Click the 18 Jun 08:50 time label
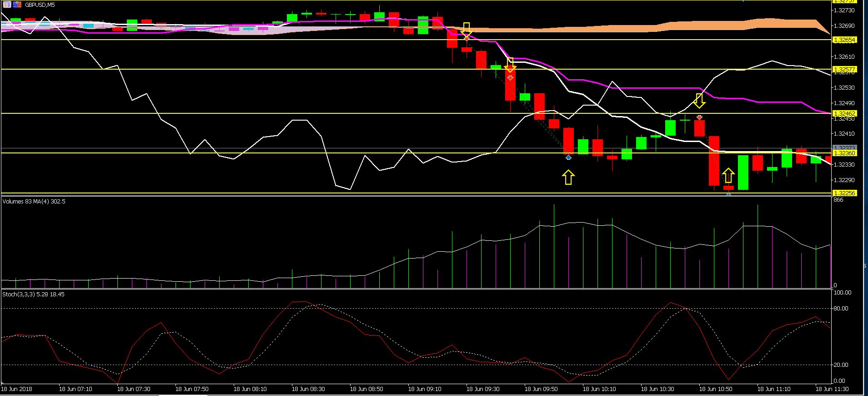 366,389
